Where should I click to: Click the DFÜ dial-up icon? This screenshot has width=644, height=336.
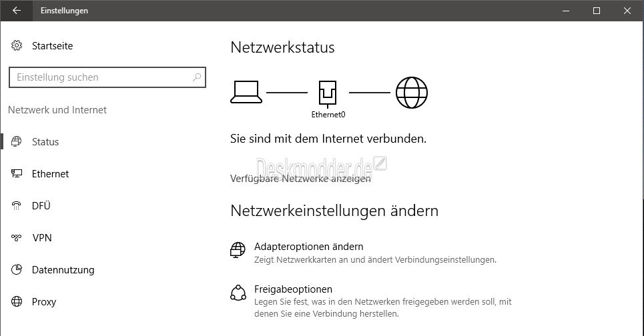(17, 205)
